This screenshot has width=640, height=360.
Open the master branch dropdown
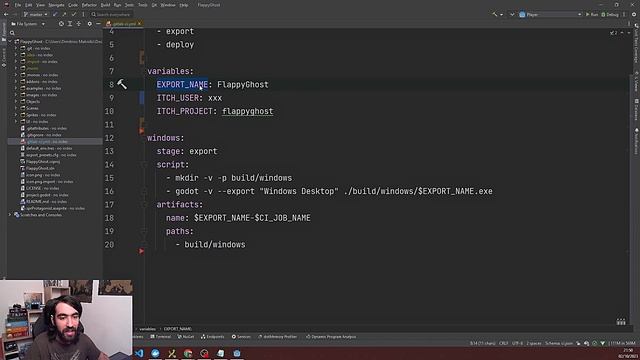pyautogui.click(x=35, y=14)
